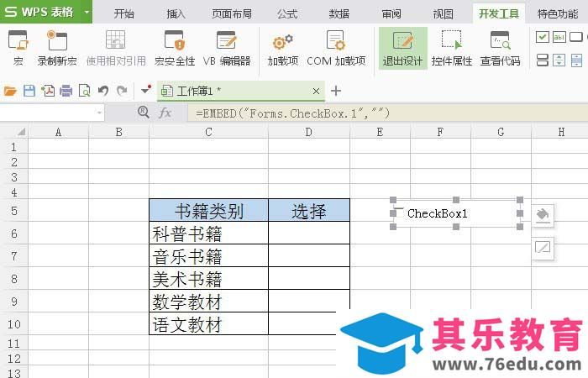Open 加载项 add-ins

coord(283,48)
